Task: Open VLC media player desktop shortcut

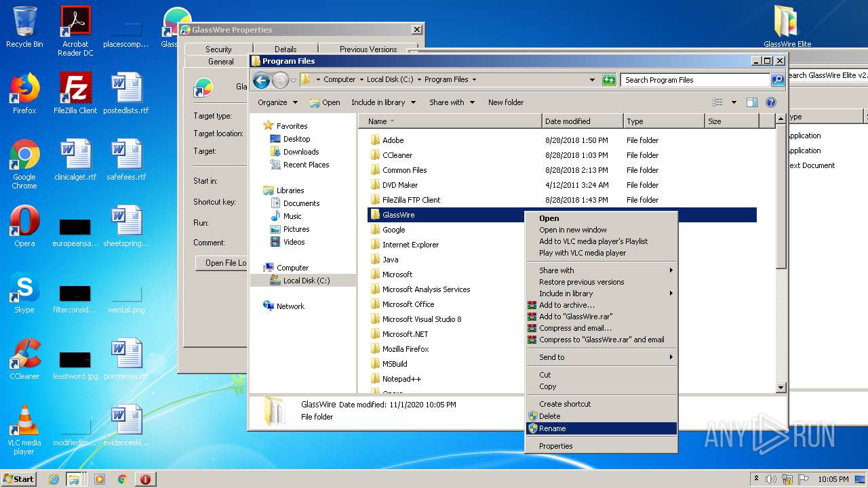Action: (x=24, y=430)
